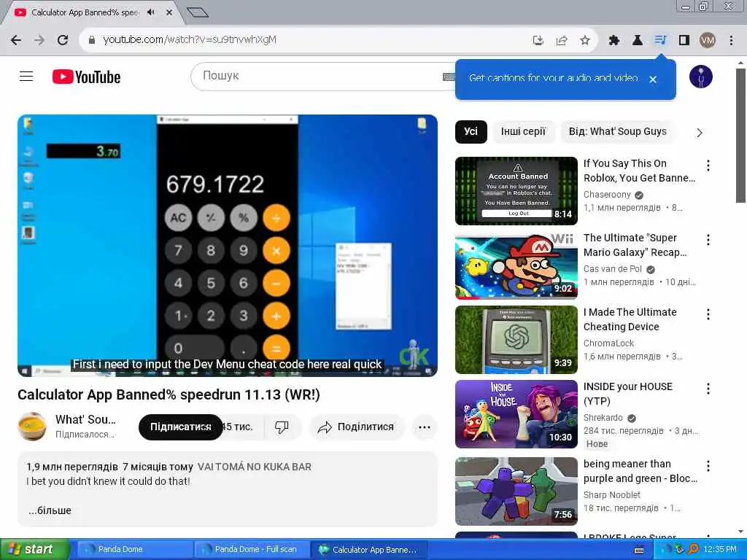The height and width of the screenshot is (560, 747).
Task: Expand description with '...більше'
Action: point(50,510)
